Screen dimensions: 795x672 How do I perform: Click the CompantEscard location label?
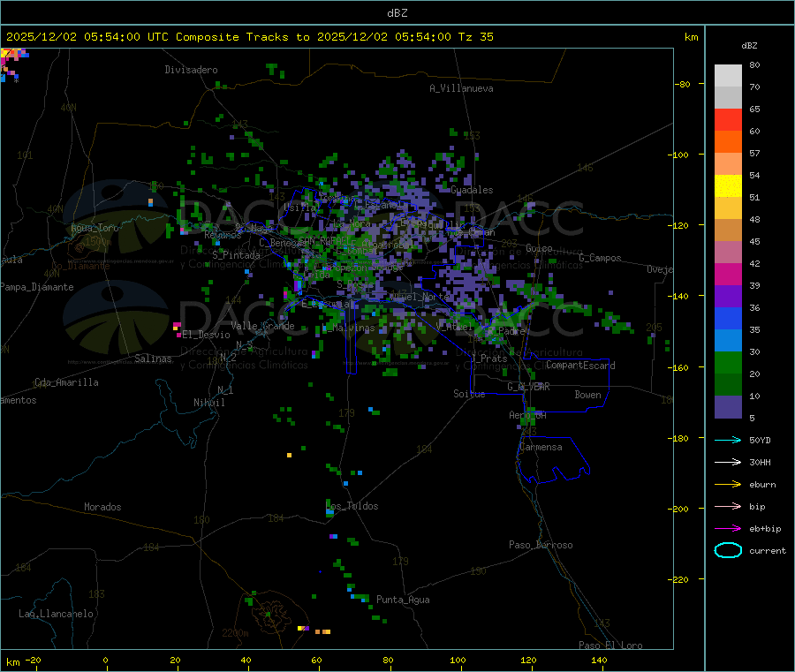point(580,366)
